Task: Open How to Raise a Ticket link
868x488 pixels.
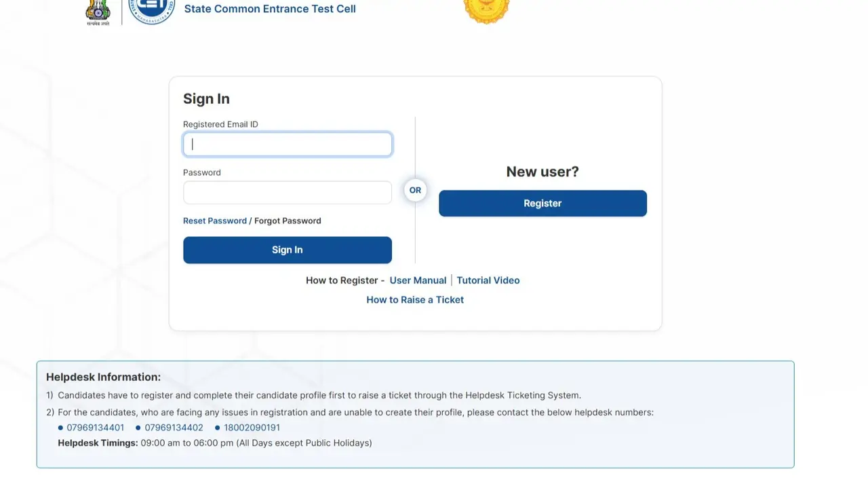Action: pos(415,300)
